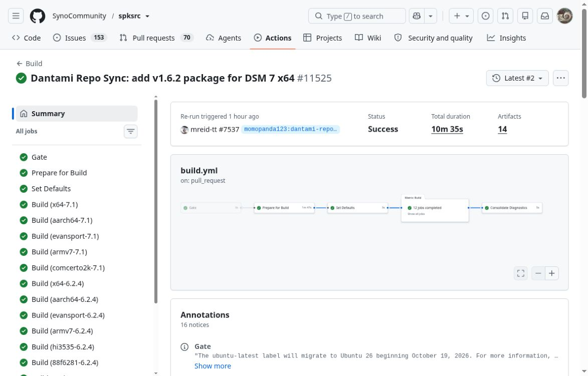Image resolution: width=588 pixels, height=376 pixels.
Task: Open issues shortcut icon in header
Action: (x=485, y=16)
